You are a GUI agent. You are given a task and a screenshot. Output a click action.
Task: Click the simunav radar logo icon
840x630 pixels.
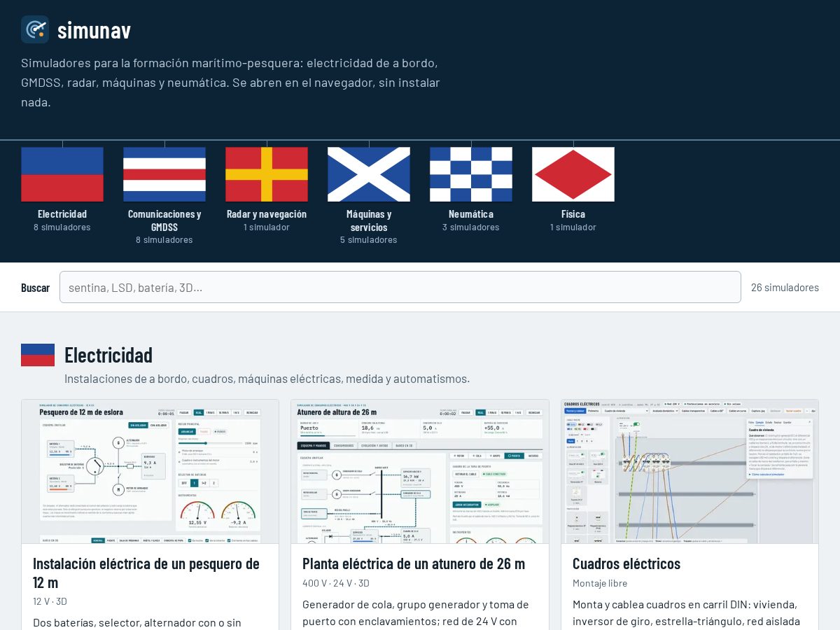(35, 29)
